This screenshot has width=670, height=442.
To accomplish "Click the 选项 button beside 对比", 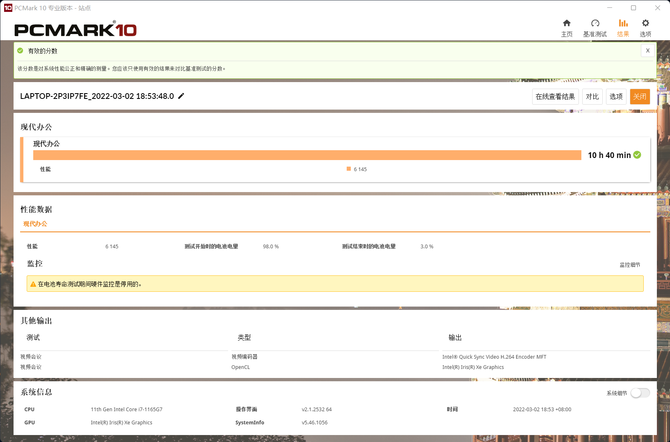I will [616, 97].
